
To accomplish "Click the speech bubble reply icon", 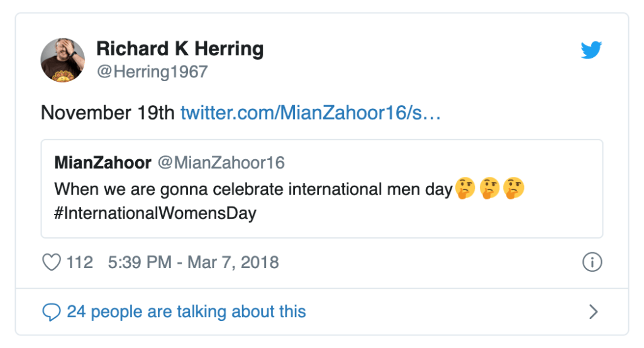I will click(x=51, y=312).
